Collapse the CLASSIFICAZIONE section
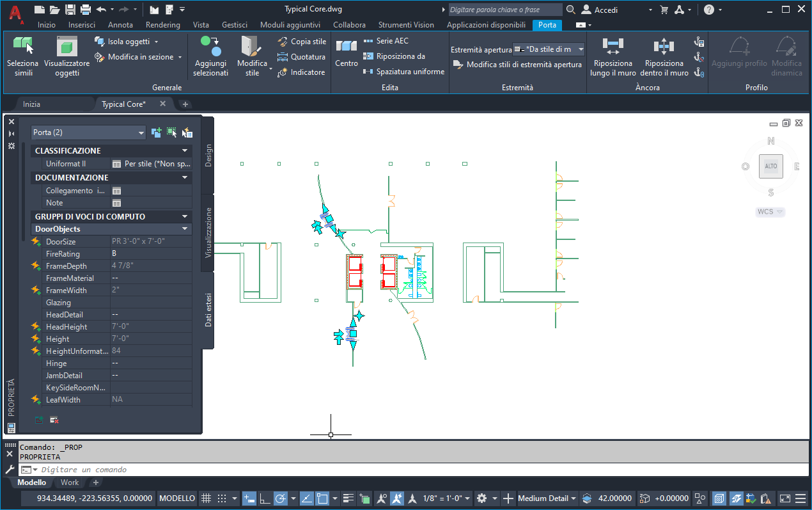Image resolution: width=812 pixels, height=510 pixels. 185,151
